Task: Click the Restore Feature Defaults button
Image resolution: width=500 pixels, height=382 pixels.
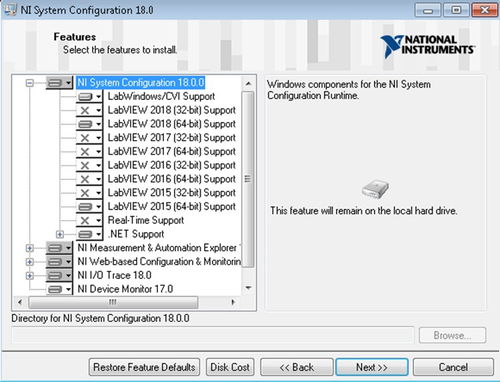Action: point(144,367)
